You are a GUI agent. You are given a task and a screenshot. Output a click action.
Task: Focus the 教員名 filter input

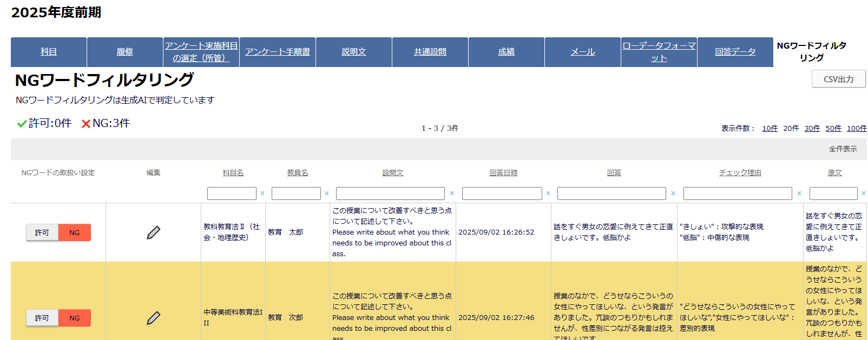(x=296, y=194)
